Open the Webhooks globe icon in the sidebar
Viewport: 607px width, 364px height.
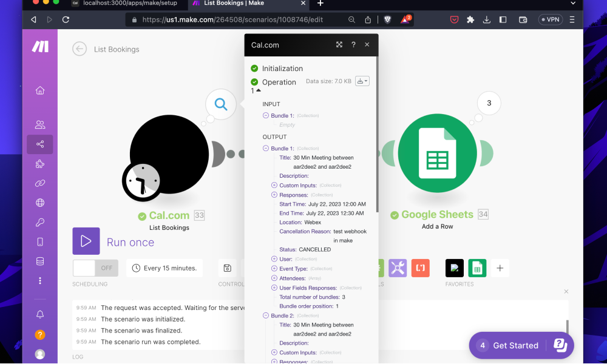(x=40, y=203)
